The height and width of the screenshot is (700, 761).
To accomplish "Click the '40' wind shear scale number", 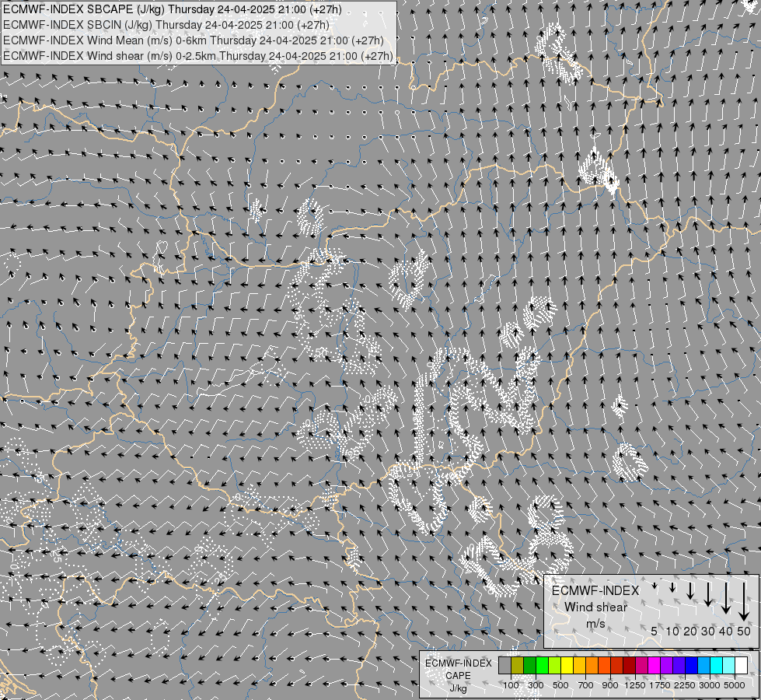I will pyautogui.click(x=725, y=631).
